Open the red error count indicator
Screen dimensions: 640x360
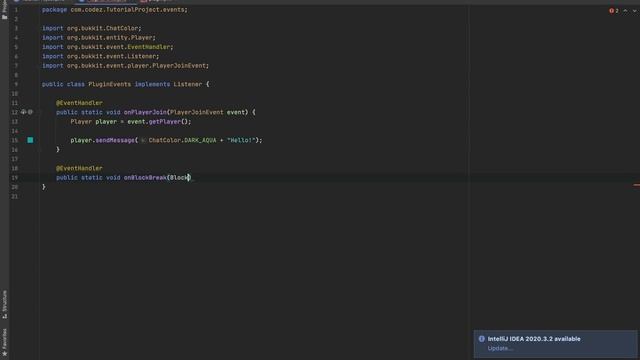[613, 11]
